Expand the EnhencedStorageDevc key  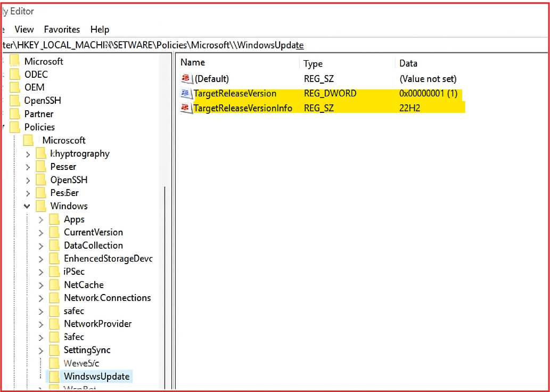click(41, 259)
